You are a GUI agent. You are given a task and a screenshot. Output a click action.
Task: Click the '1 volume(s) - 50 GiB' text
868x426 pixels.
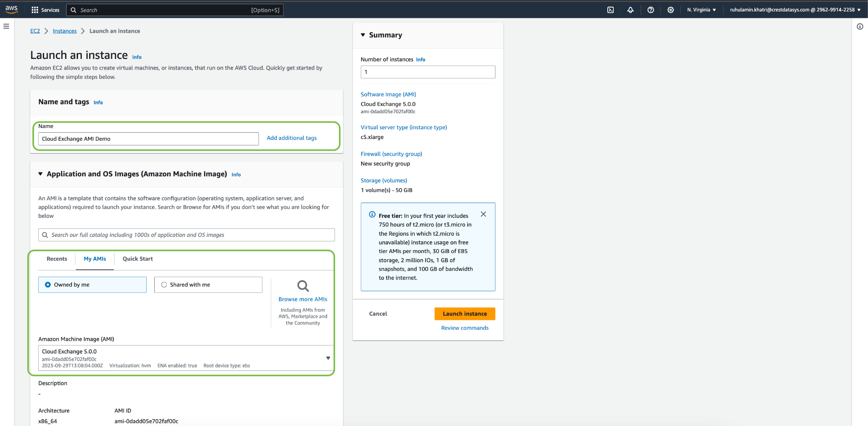(387, 190)
